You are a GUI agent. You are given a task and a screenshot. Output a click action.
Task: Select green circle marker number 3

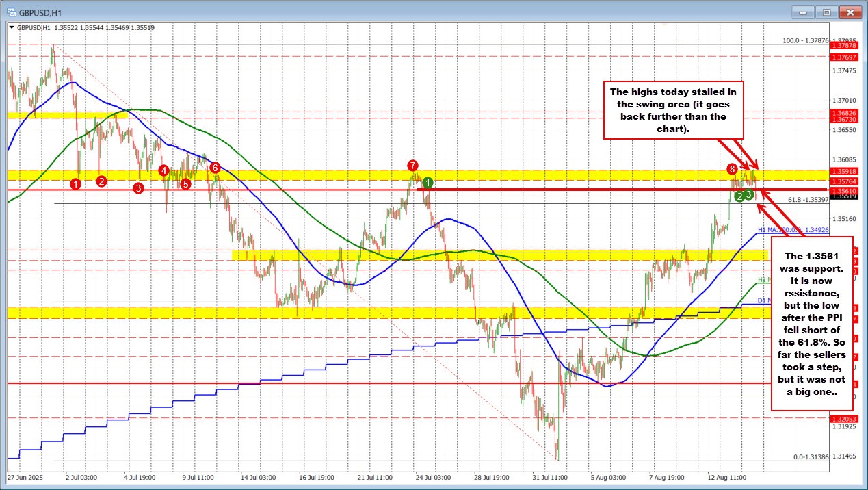[750, 195]
